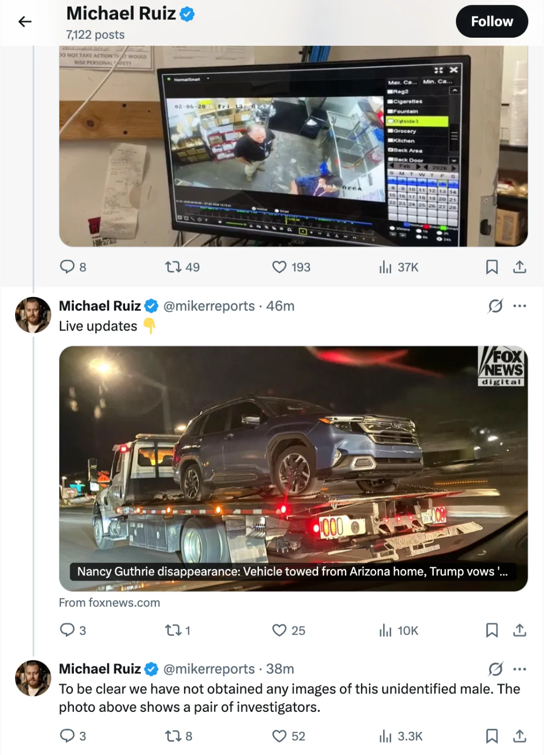Reply to the security camera post
Viewport: 560px width, 755px height.
pos(67,267)
